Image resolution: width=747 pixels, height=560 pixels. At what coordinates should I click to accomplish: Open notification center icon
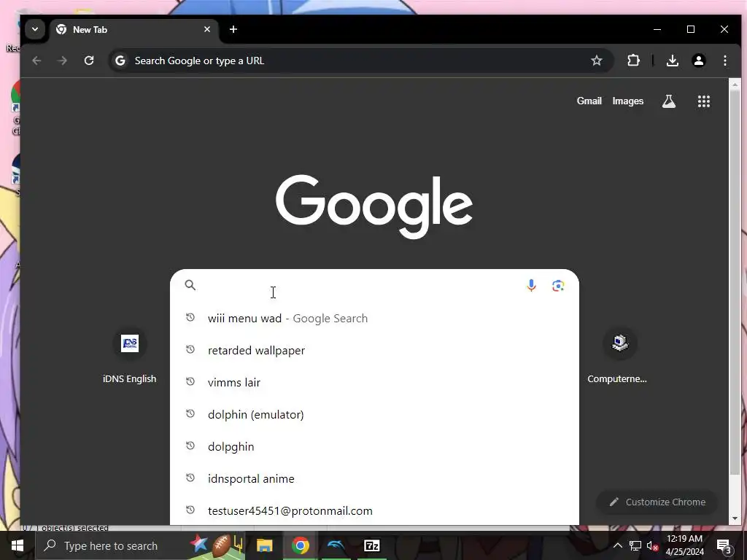coord(724,545)
